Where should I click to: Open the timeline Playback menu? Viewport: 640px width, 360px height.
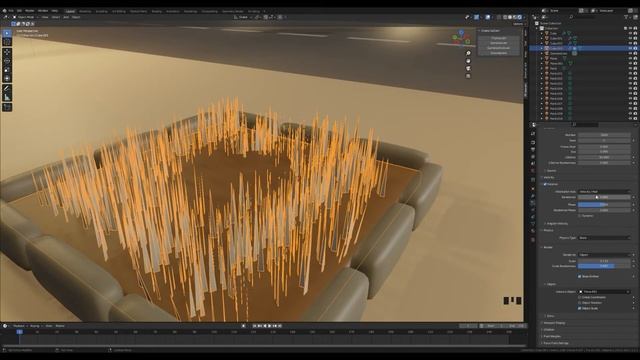(x=19, y=326)
